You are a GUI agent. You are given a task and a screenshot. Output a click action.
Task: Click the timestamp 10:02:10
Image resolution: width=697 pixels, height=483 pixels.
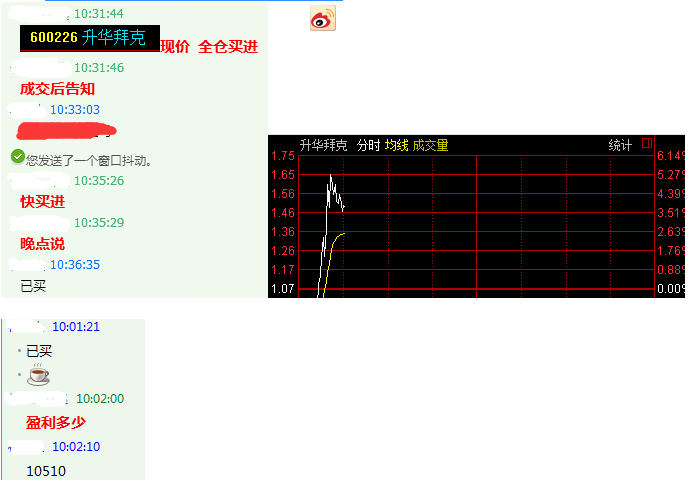click(76, 447)
